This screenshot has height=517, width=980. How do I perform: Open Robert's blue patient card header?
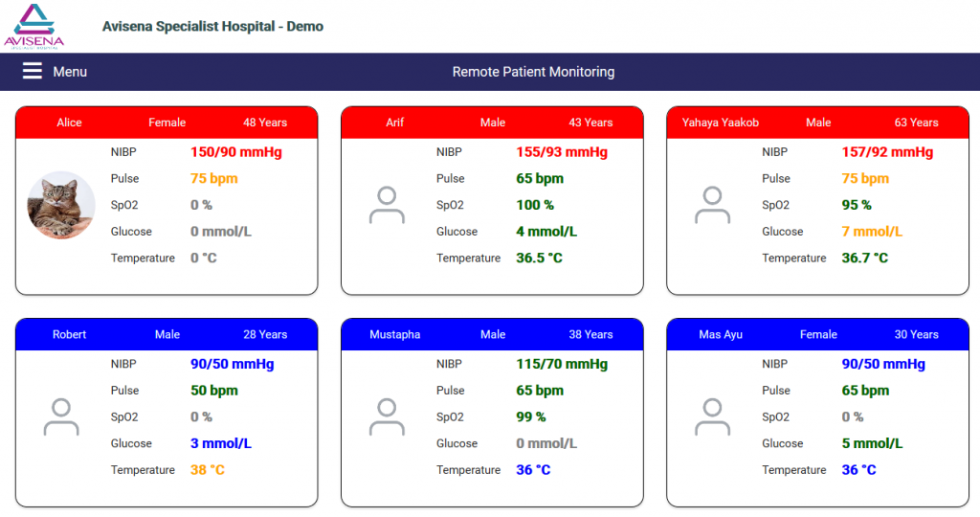(x=167, y=335)
